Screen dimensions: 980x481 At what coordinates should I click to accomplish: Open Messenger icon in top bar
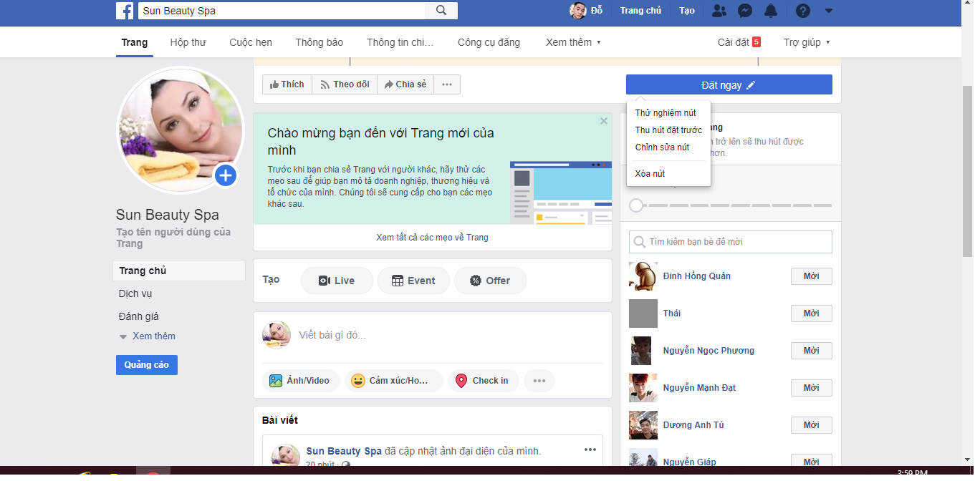[745, 11]
